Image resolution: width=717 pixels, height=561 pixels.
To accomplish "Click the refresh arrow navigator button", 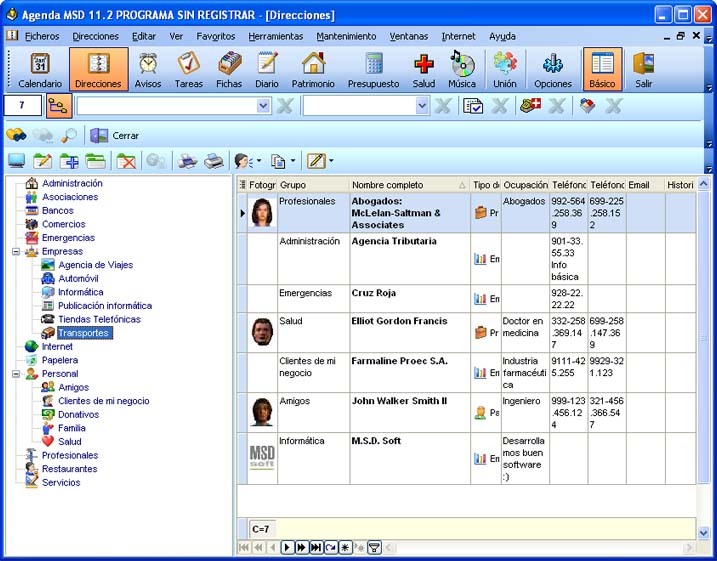I will click(331, 547).
